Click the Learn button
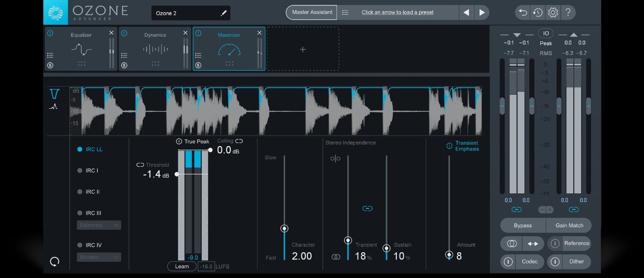 pyautogui.click(x=182, y=266)
